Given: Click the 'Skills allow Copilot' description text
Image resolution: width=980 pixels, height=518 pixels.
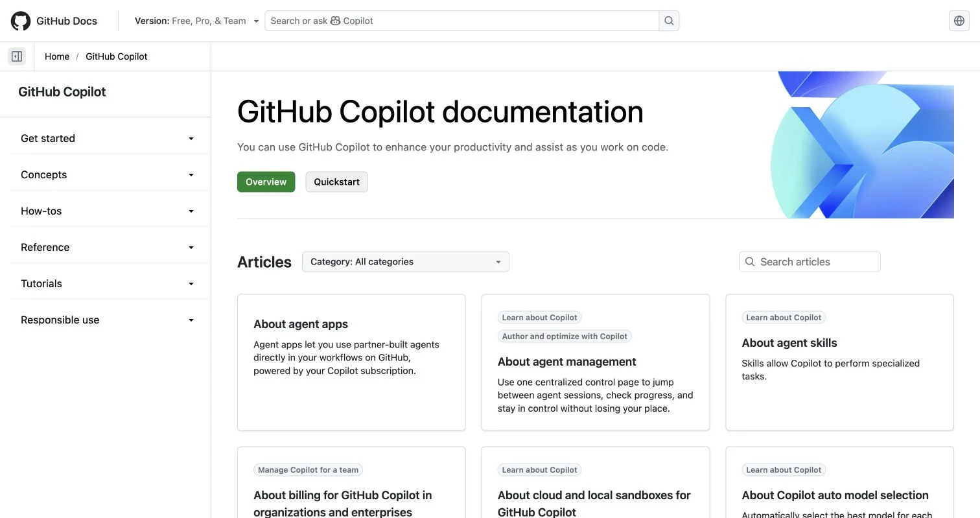Looking at the screenshot, I should click(x=831, y=370).
